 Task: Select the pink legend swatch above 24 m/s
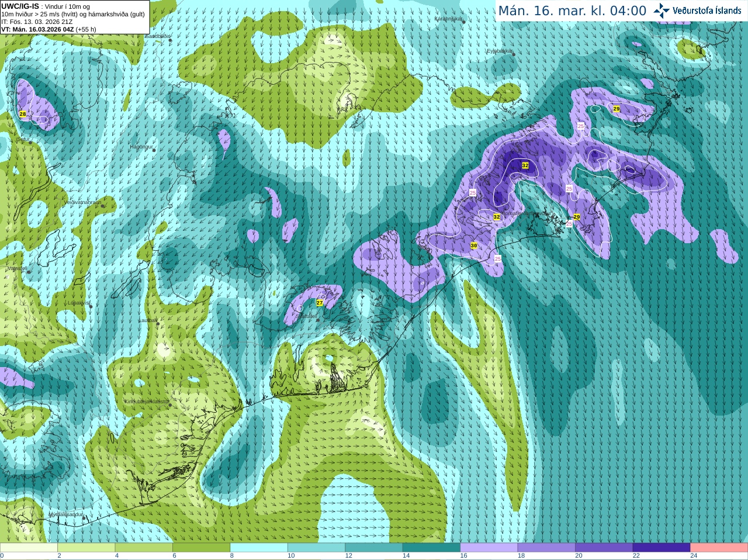point(719,548)
